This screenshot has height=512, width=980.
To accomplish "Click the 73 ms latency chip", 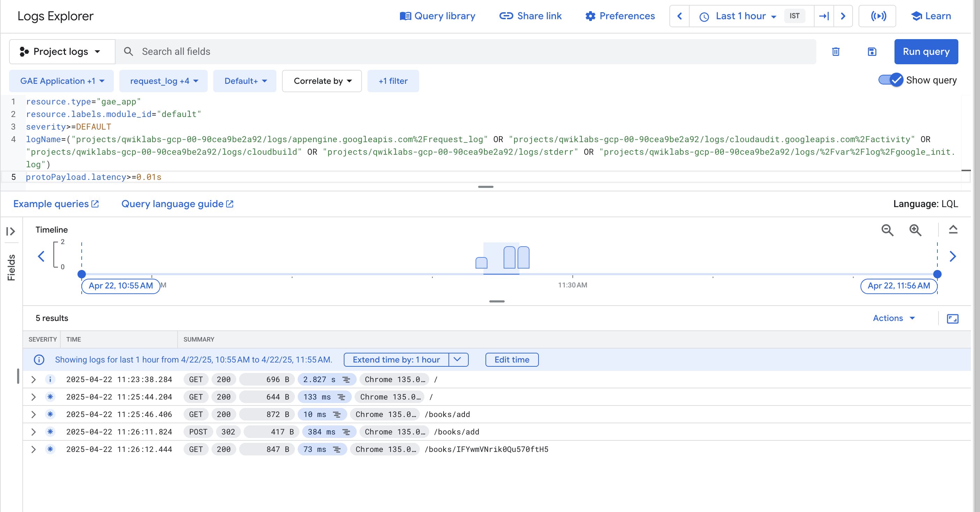I will [322, 449].
